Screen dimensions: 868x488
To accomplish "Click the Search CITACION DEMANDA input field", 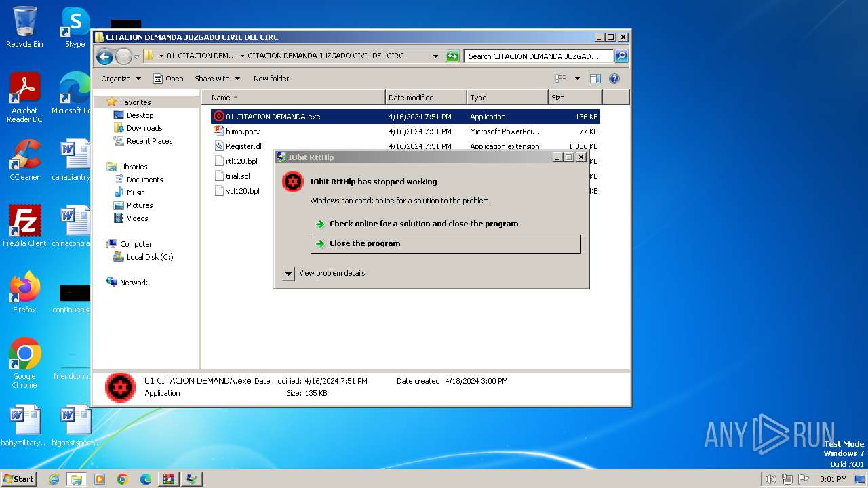I will 539,56.
